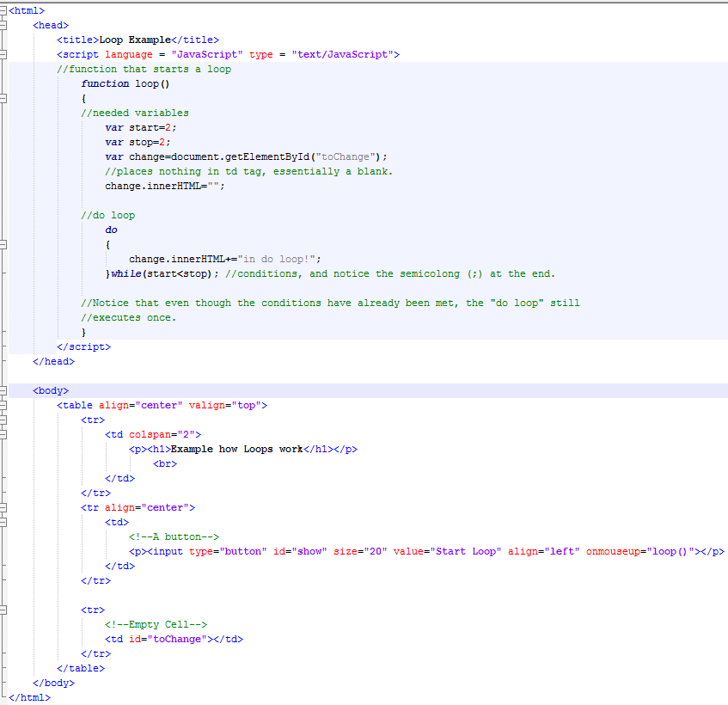
Task: Click the closing </html> tag
Action: tap(29, 697)
